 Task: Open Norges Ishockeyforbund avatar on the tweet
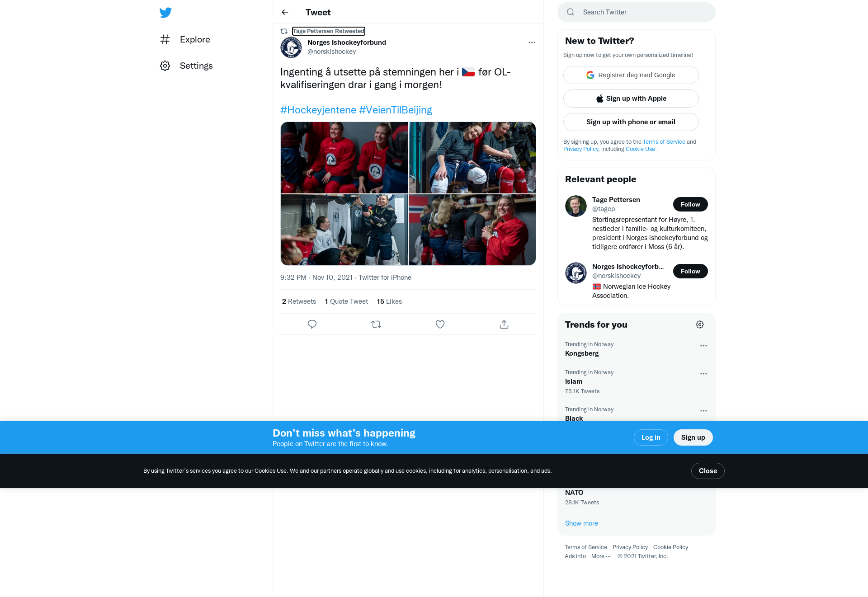[x=291, y=47]
